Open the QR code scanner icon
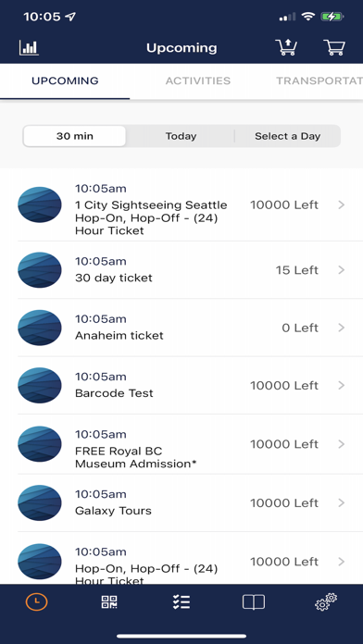 click(x=109, y=602)
